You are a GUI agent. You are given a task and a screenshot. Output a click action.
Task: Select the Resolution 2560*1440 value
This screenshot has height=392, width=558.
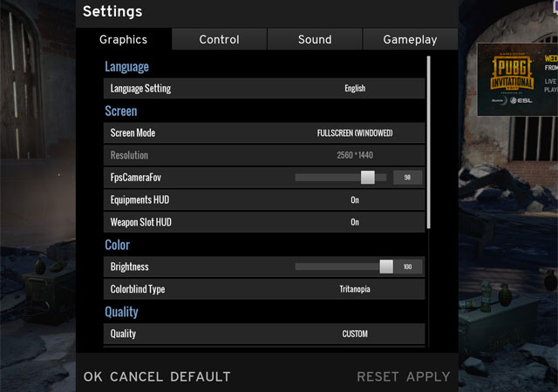click(355, 155)
